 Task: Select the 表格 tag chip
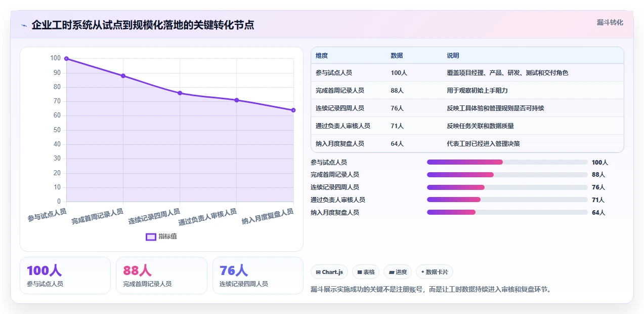[x=366, y=272]
